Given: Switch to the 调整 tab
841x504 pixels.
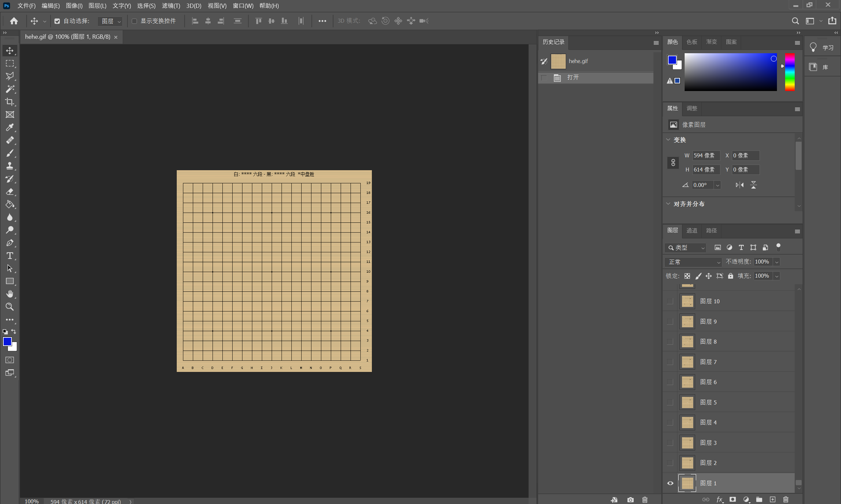Looking at the screenshot, I should click(692, 108).
